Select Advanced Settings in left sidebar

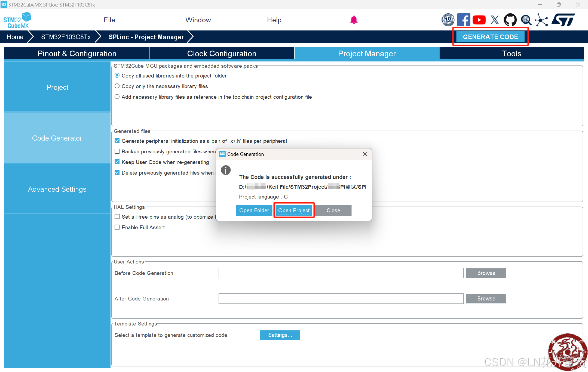coord(57,189)
